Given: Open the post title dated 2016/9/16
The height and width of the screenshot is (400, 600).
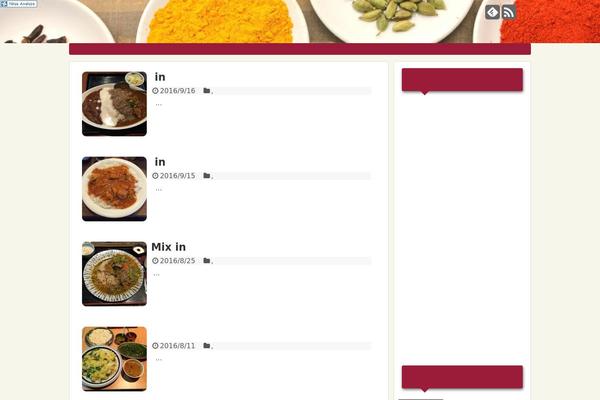Looking at the screenshot, I should coord(160,77).
